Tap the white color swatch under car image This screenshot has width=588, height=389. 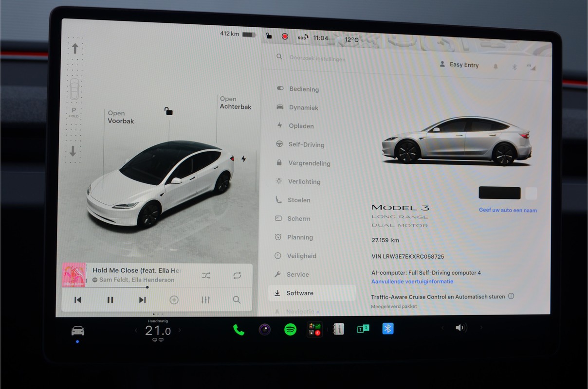click(531, 194)
